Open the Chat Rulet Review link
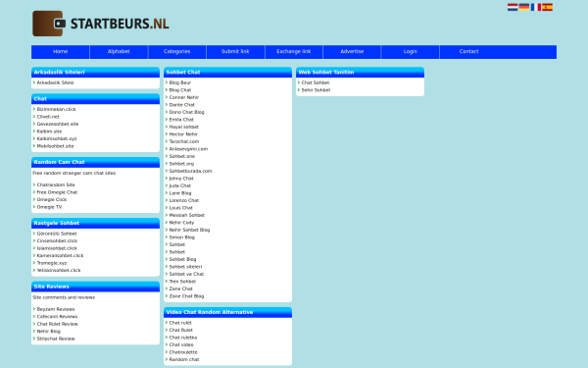This screenshot has height=368, width=588. (x=58, y=324)
